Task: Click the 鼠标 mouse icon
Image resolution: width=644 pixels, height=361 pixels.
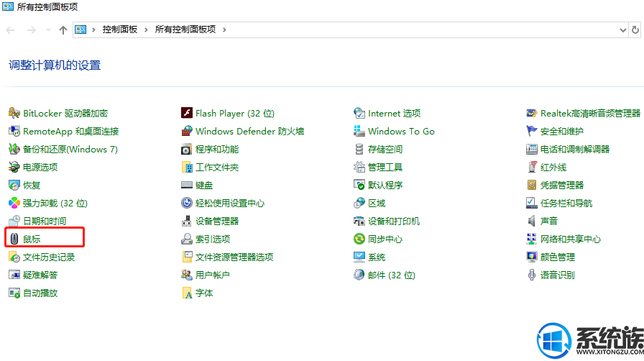Action: click(14, 239)
